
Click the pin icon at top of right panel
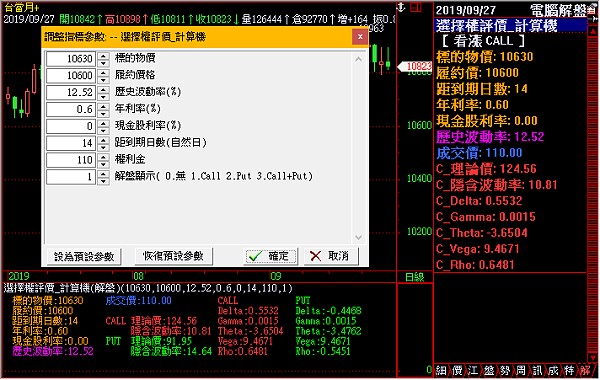[595, 18]
